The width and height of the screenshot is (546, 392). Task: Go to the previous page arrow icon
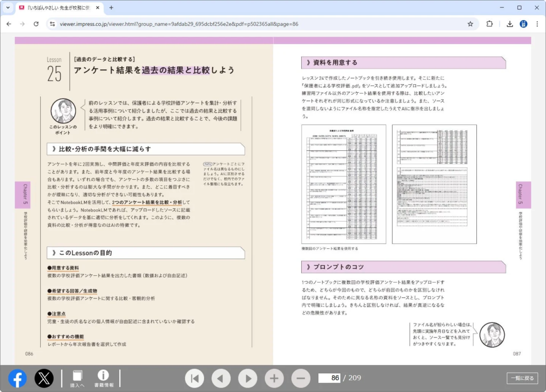point(221,378)
